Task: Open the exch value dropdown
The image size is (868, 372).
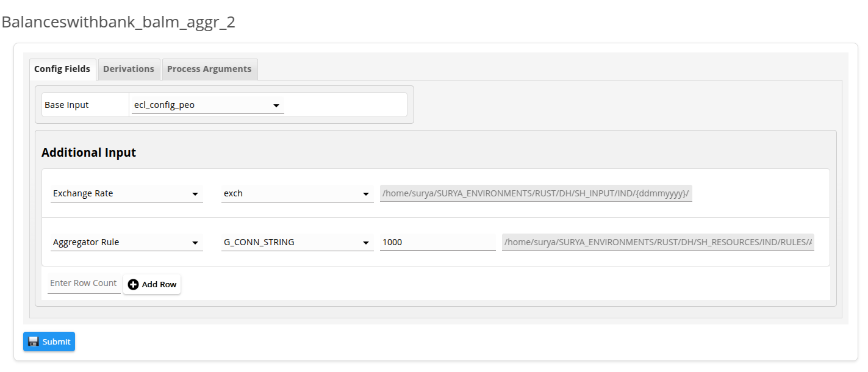Action: click(298, 193)
